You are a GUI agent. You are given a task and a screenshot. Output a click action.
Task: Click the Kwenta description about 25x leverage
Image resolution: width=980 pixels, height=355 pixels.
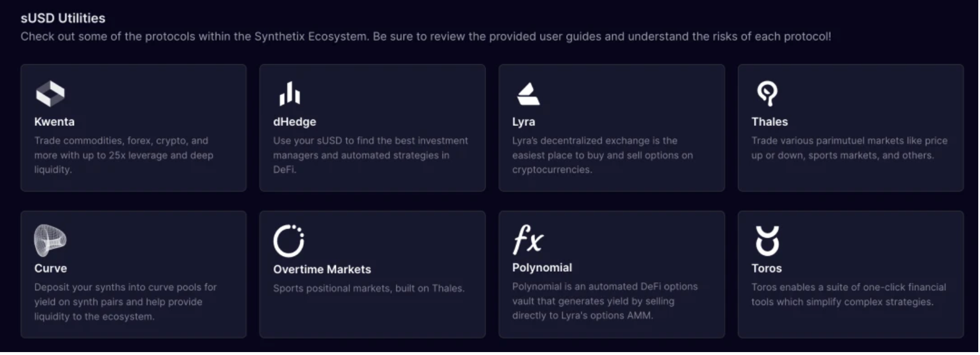point(124,155)
